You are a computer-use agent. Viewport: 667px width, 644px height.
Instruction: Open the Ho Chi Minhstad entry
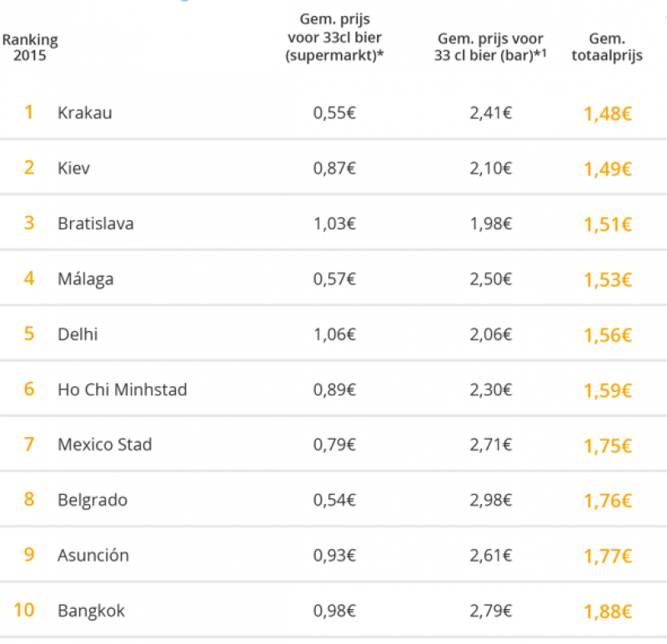pyautogui.click(x=122, y=390)
